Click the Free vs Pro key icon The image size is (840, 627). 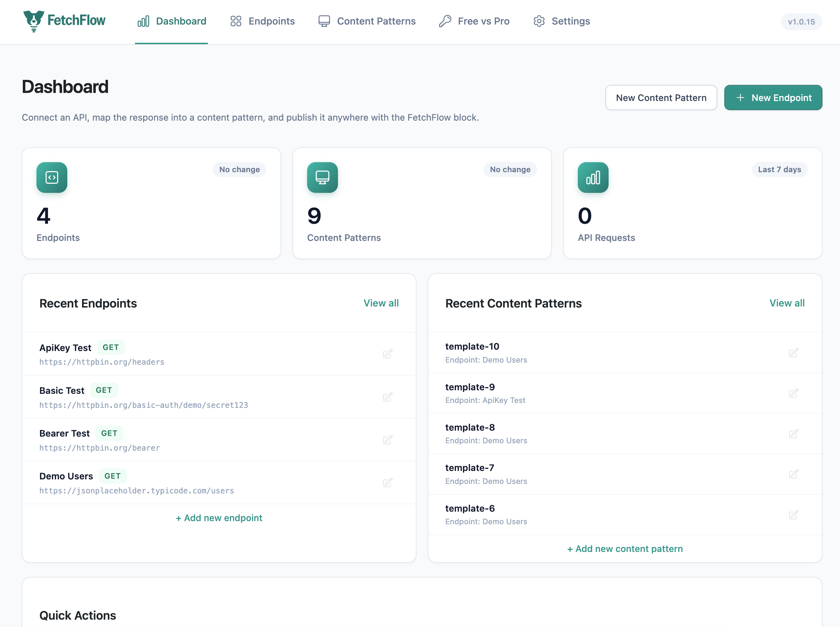click(445, 21)
